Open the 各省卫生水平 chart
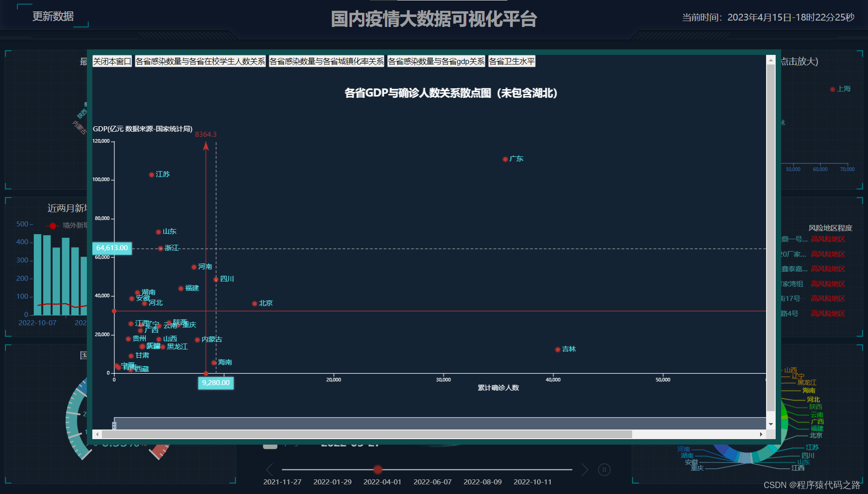This screenshot has height=494, width=868. point(511,61)
